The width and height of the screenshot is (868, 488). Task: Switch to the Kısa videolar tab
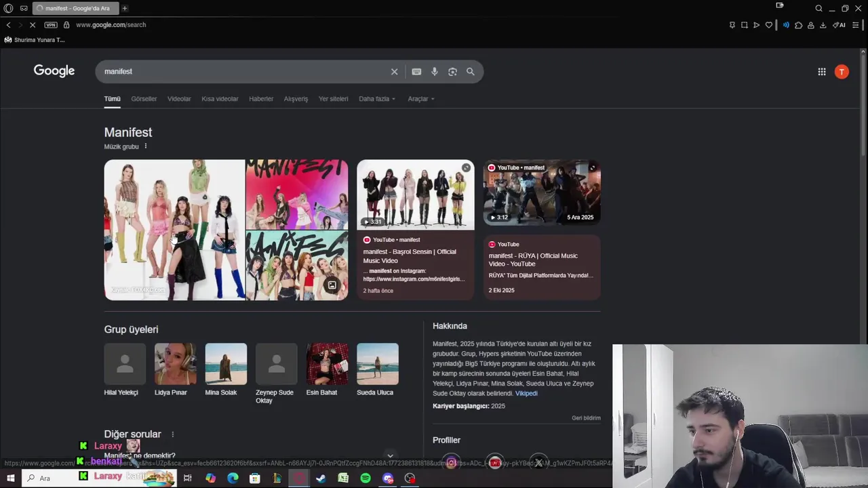click(220, 99)
